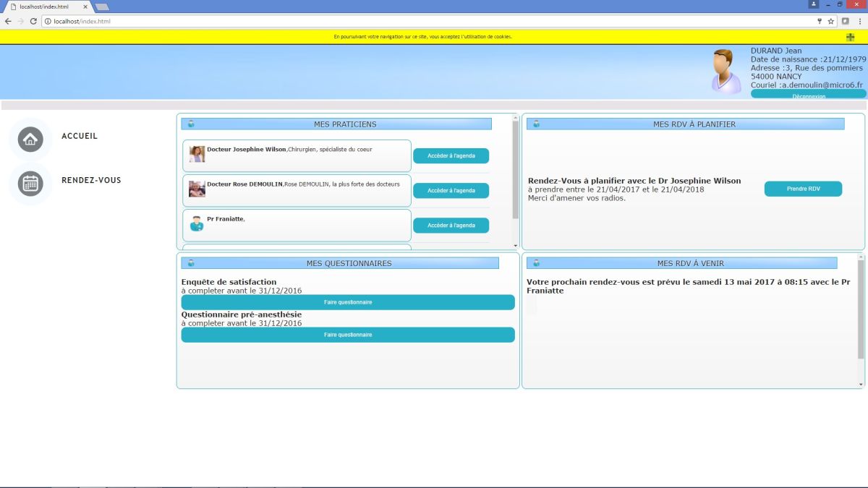Click the scroll-down arrow in Mes RDV à venir
868x488 pixels.
click(861, 384)
